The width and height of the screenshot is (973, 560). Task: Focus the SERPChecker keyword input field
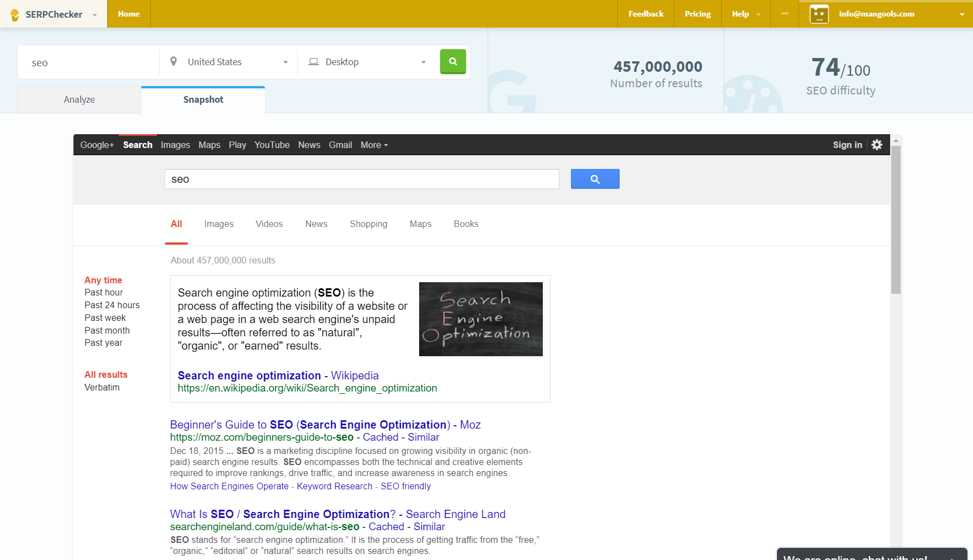click(88, 62)
